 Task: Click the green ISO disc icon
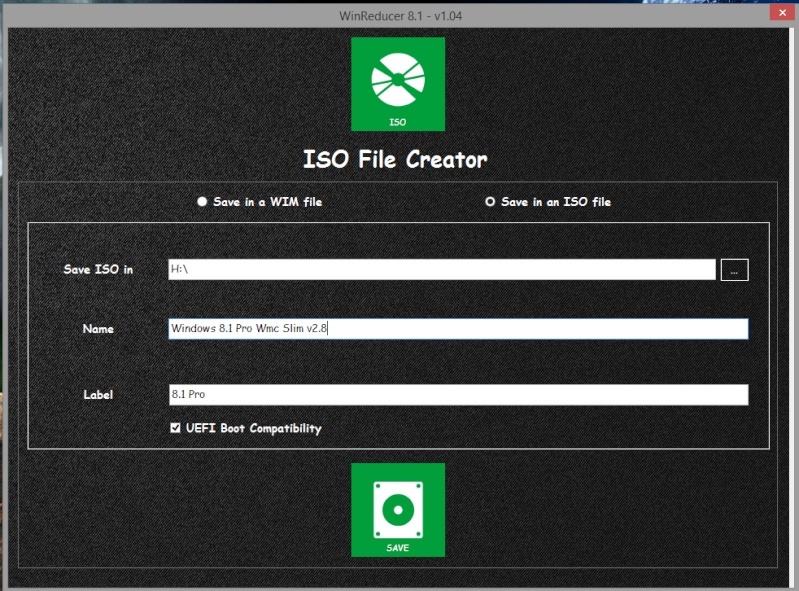coord(397,84)
